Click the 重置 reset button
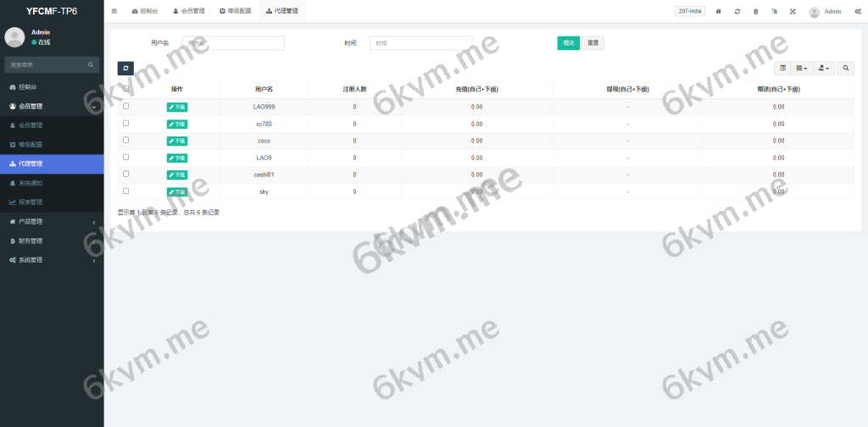Viewport: 868px width, 427px height. pyautogui.click(x=593, y=43)
